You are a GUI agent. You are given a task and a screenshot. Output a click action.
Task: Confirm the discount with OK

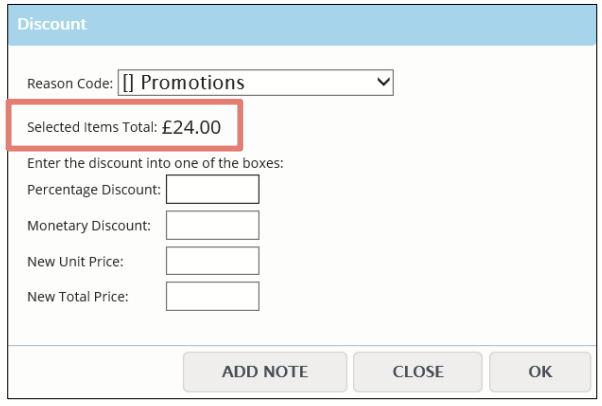coord(540,372)
